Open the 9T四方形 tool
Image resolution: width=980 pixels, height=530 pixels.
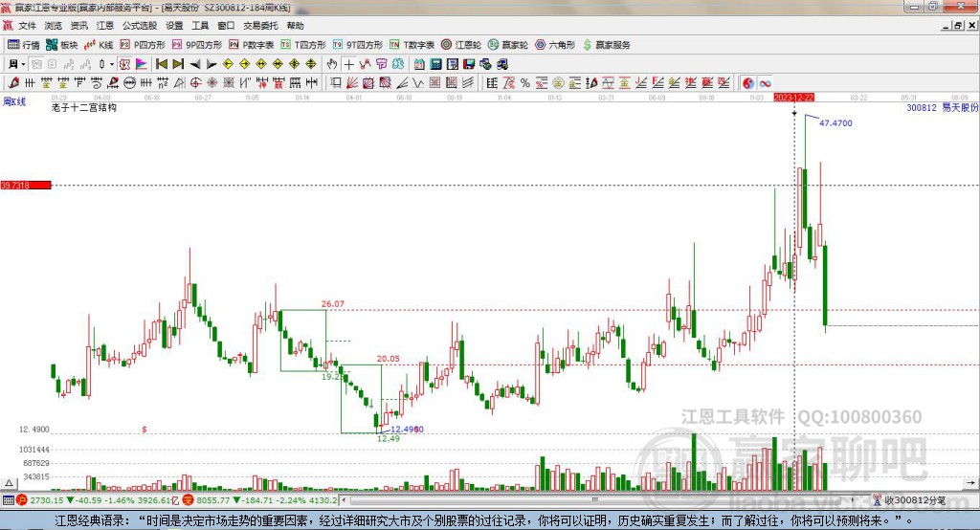pos(358,45)
